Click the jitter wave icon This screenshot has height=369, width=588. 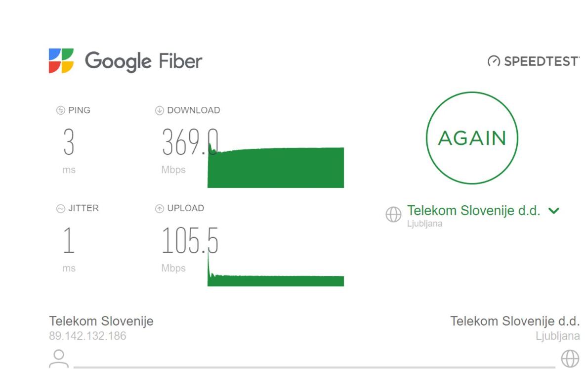click(x=60, y=209)
